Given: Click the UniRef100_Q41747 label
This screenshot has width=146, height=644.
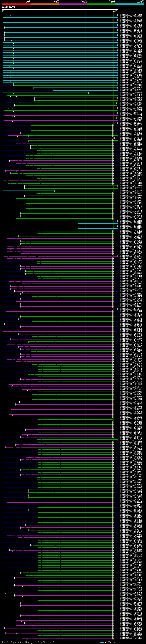Looking at the screenshot, I should coord(131,48).
